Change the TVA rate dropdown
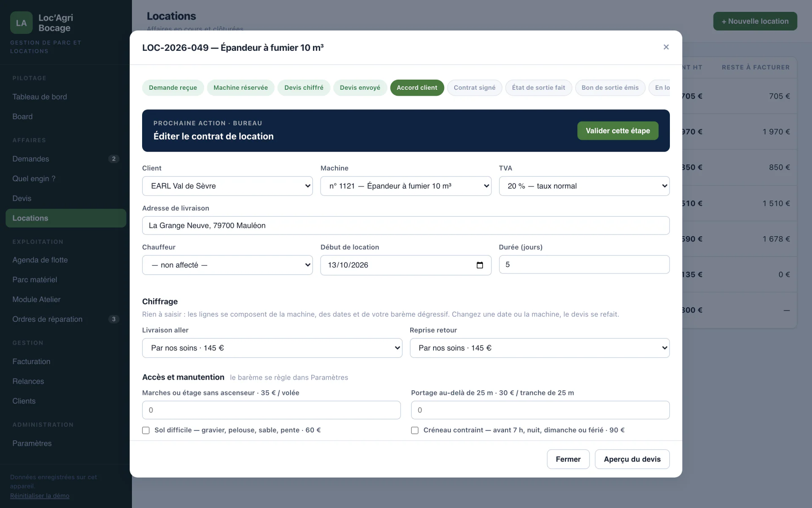This screenshot has height=508, width=812. (584, 186)
